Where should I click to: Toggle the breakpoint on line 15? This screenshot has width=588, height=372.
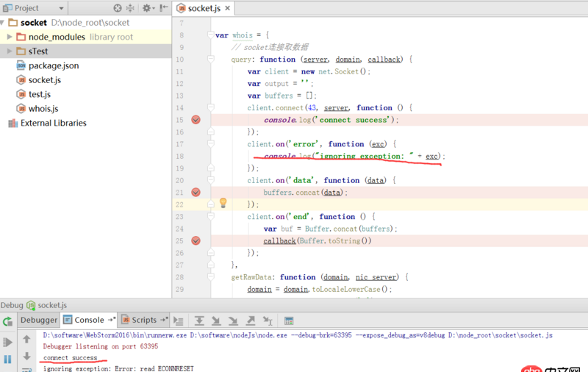(196, 120)
